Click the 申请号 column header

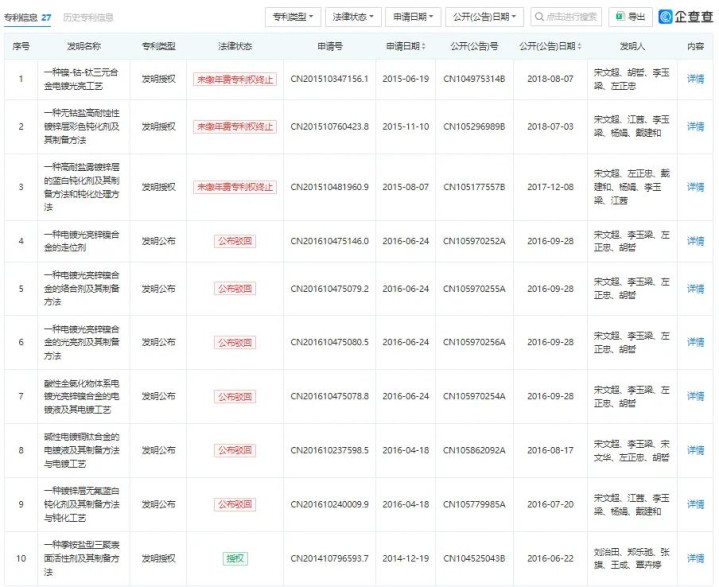pyautogui.click(x=329, y=46)
